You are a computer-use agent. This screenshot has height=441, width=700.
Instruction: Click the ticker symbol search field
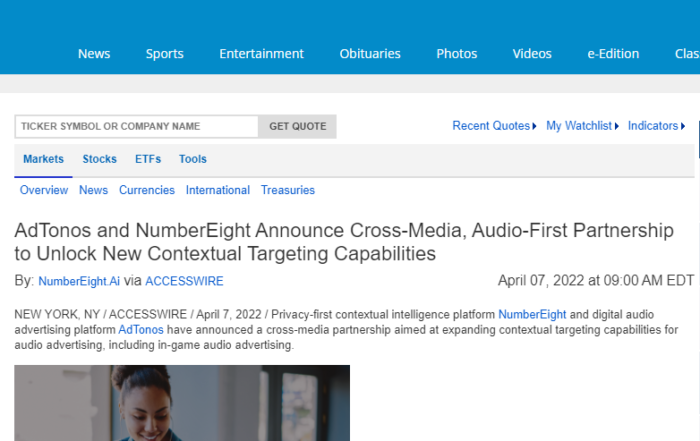pyautogui.click(x=136, y=126)
